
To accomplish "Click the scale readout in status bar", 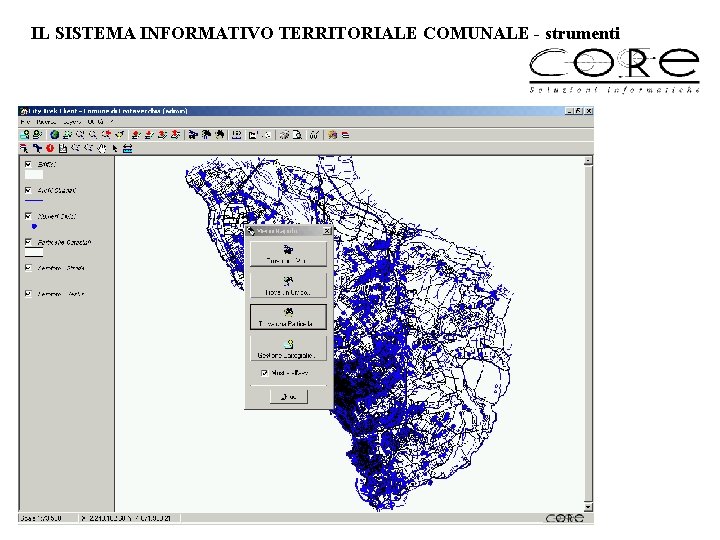I will pos(41,518).
